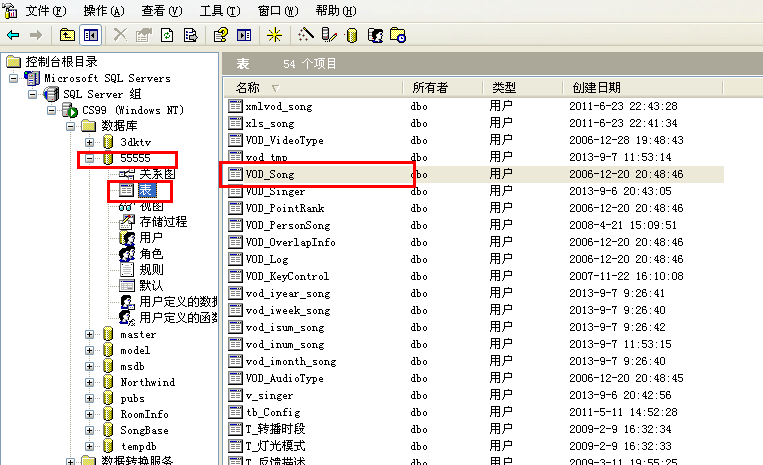Open the 文件(F) menu
Screen dimensions: 763x465
[x=45, y=10]
